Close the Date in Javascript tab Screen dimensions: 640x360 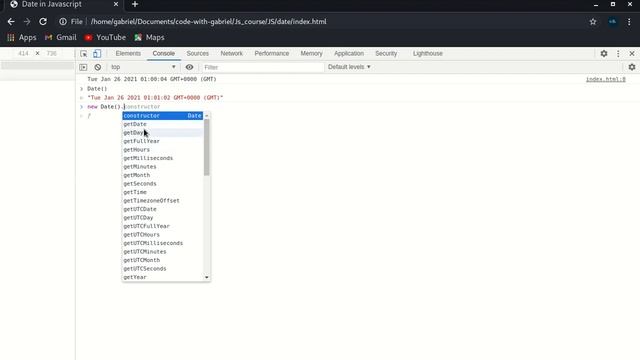coord(116,4)
